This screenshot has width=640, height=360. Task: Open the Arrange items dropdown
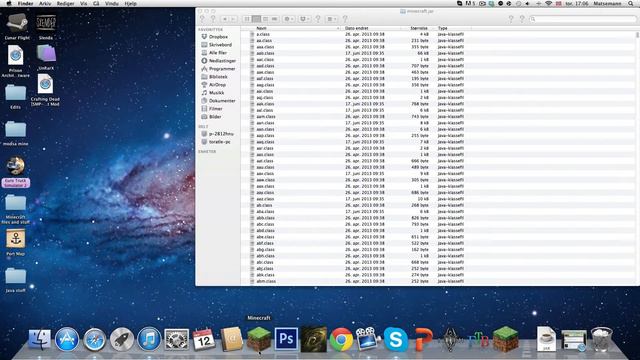click(332, 19)
